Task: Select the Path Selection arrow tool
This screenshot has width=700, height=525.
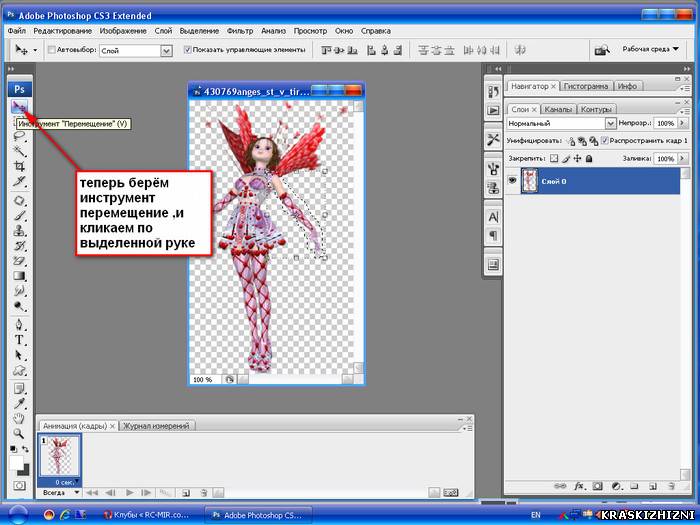Action: [x=19, y=355]
